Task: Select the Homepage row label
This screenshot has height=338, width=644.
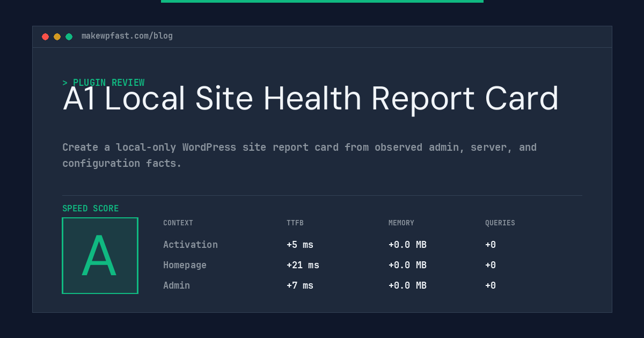Action: tap(185, 265)
